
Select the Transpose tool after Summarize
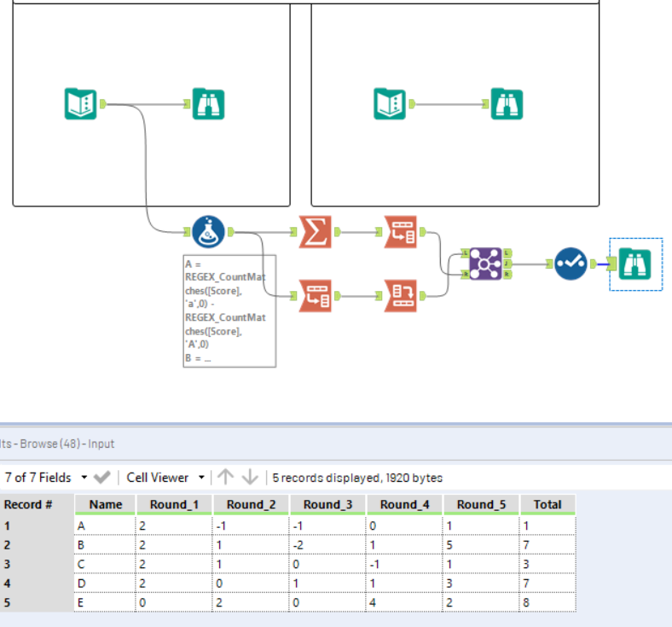(401, 232)
